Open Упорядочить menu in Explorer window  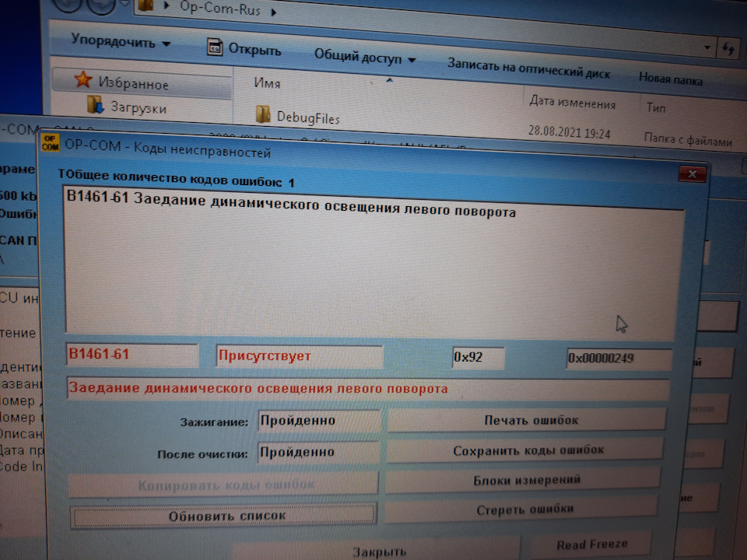(x=120, y=41)
